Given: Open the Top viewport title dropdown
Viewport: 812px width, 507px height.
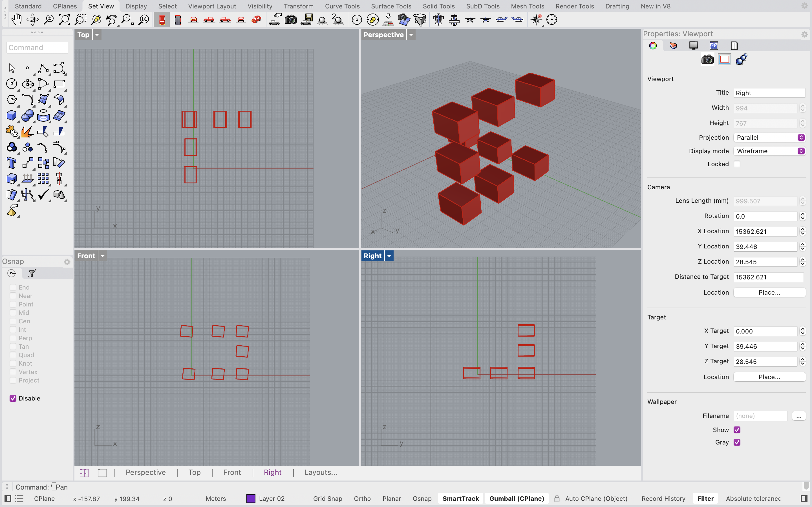Looking at the screenshot, I should 97,35.
